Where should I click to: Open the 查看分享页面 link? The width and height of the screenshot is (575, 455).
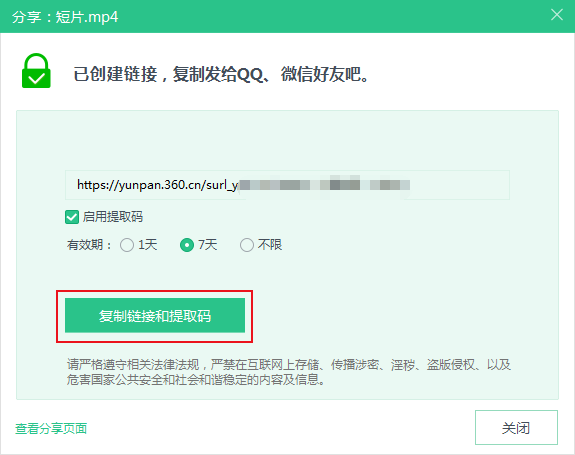pyautogui.click(x=51, y=428)
